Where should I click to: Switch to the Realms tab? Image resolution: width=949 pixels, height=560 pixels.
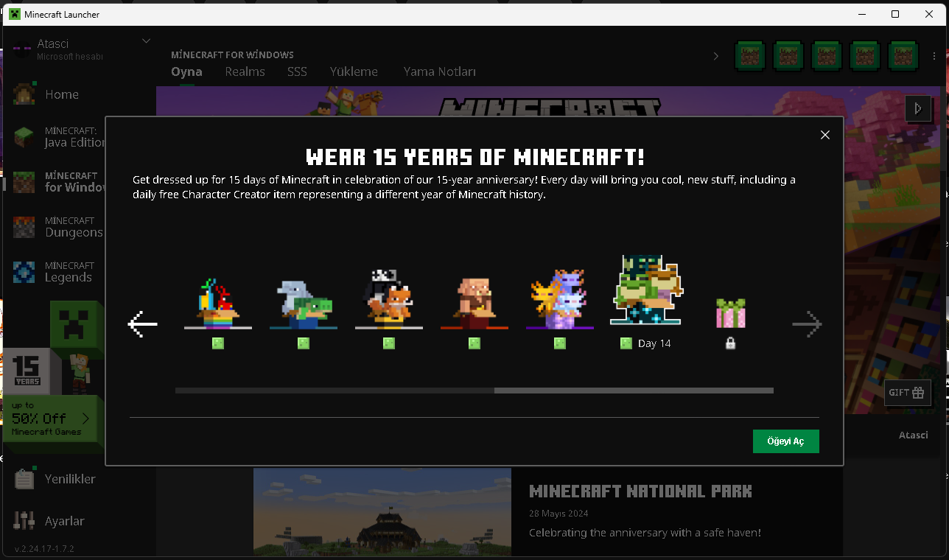245,71
